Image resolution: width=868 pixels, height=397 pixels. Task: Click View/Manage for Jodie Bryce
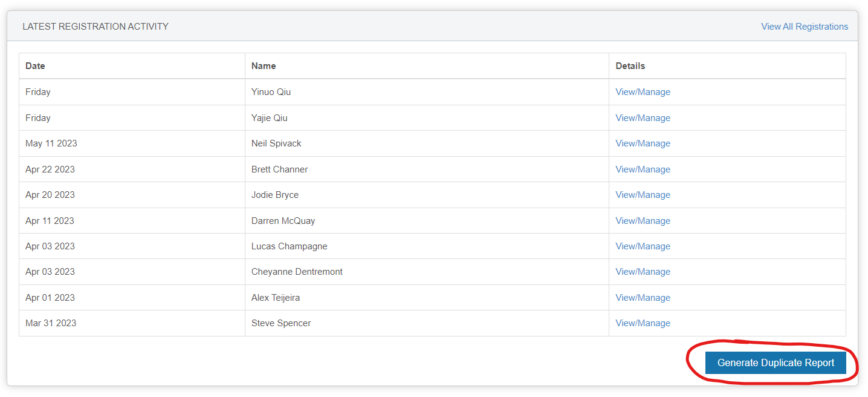point(643,194)
